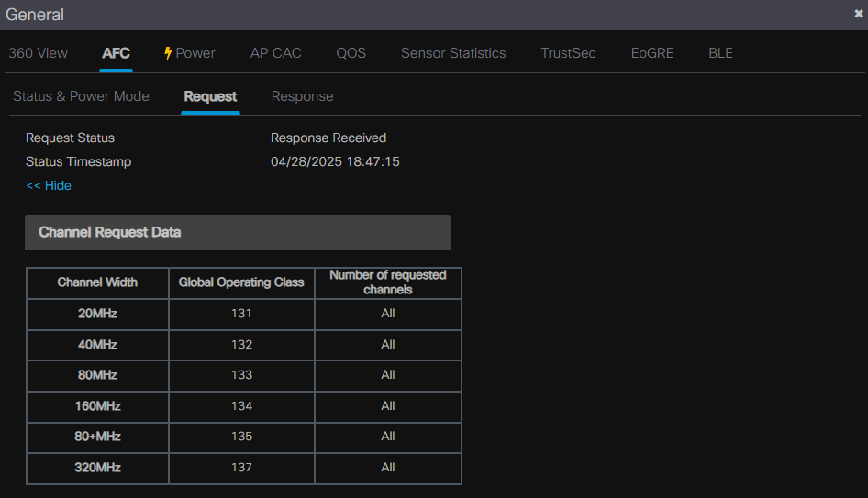Click the Channel Request Data header
The image size is (868, 498).
(x=237, y=233)
